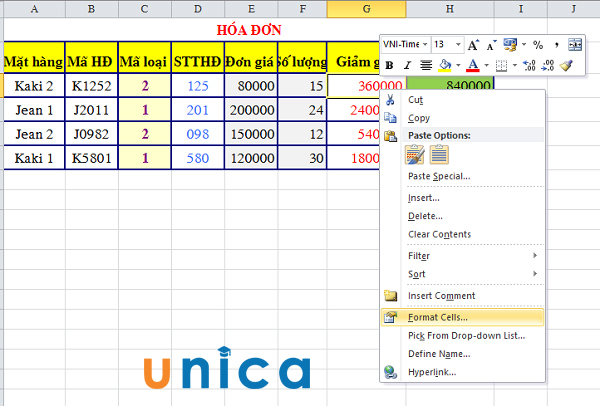Choose the paste formatting clipboard icon
Screen dimensions: 600x406
coord(438,154)
